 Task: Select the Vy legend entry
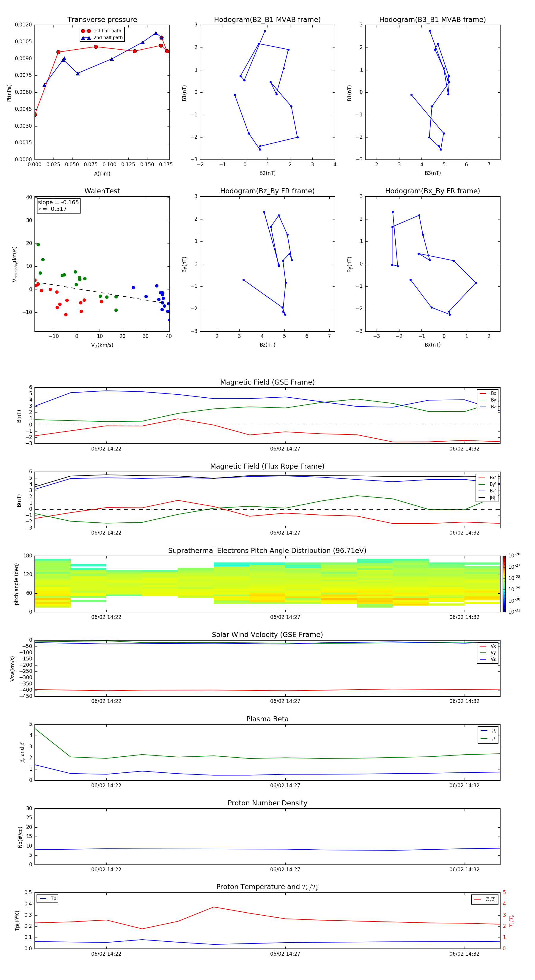click(488, 652)
